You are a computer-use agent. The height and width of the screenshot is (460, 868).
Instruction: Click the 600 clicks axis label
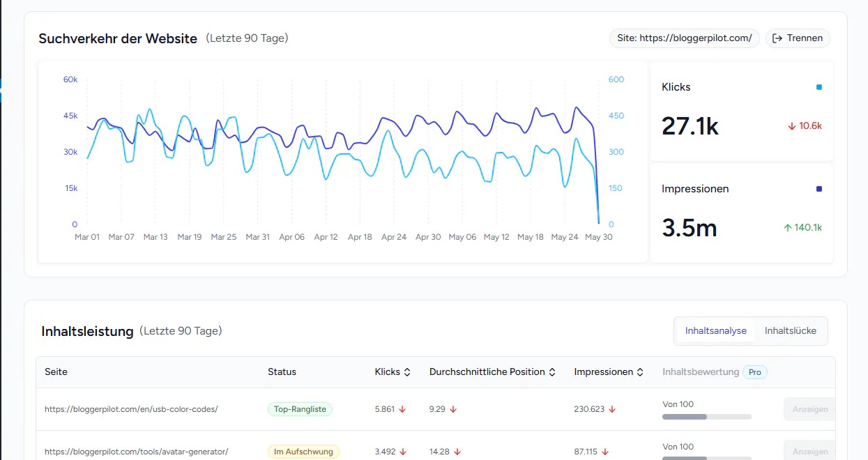point(616,79)
